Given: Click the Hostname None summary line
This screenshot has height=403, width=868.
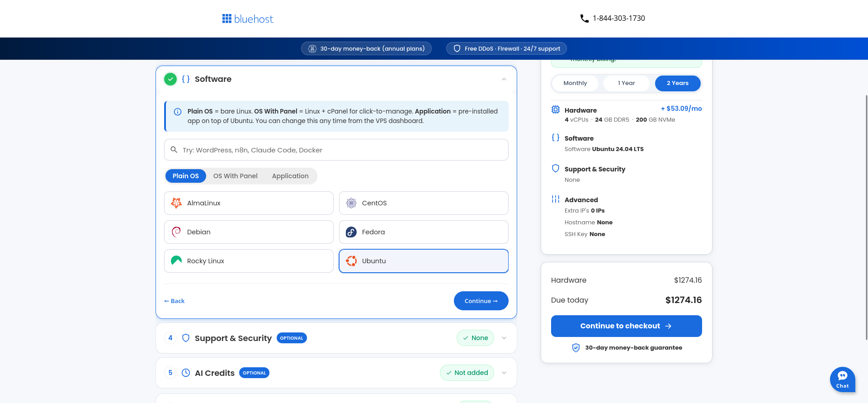Looking at the screenshot, I should pyautogui.click(x=589, y=223).
